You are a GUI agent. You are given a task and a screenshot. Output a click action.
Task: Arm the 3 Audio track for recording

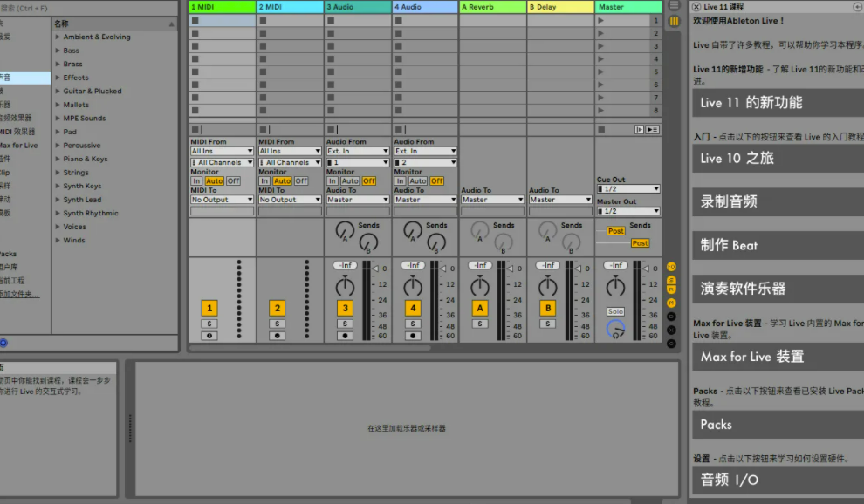tap(345, 336)
